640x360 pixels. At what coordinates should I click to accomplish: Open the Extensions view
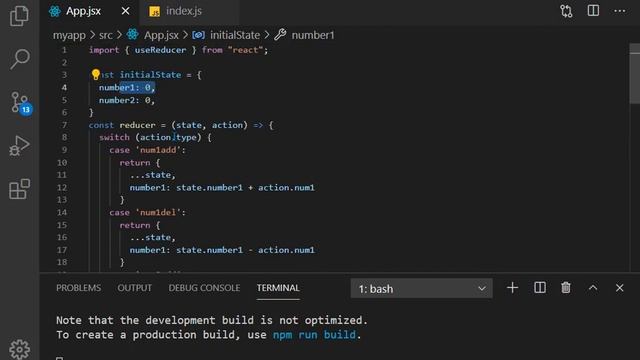[19, 189]
